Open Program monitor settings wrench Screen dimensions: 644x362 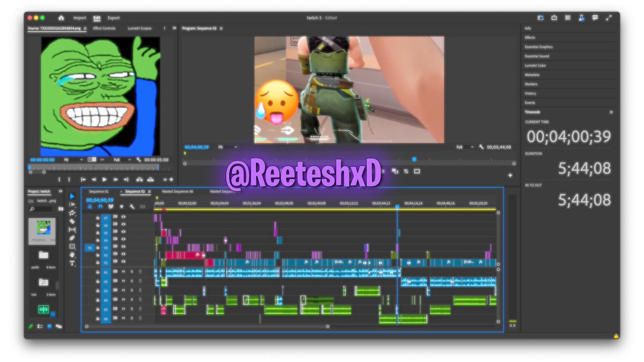pos(481,147)
